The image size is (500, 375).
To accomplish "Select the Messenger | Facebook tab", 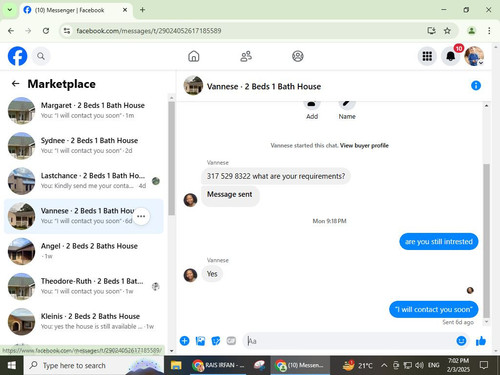I will tap(76, 10).
